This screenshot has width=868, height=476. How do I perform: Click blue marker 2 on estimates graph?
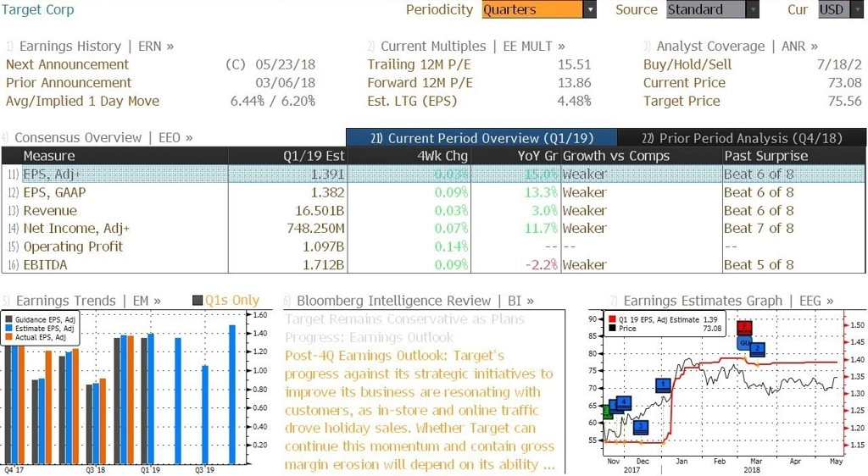(757, 349)
